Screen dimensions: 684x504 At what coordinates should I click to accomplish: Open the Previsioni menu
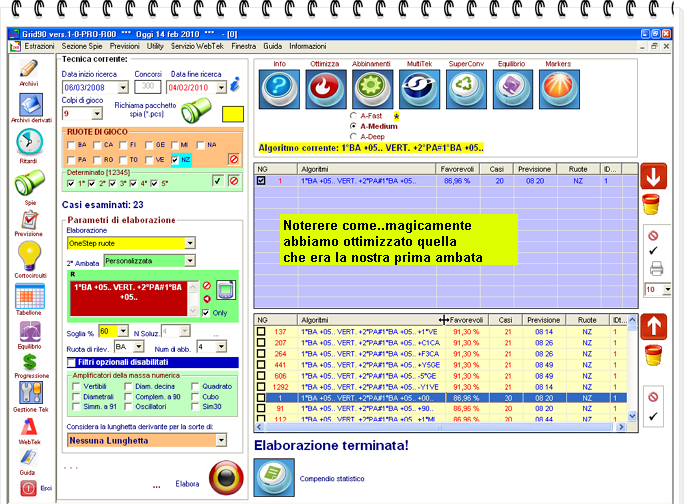124,46
